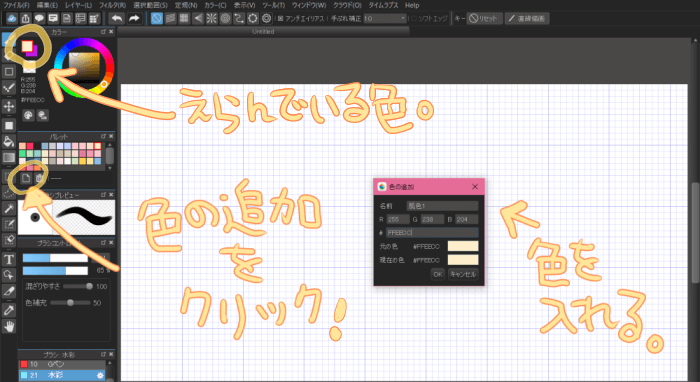Enable the radial lines snap
Viewport: 700px width, 382px height.
pos(212,18)
